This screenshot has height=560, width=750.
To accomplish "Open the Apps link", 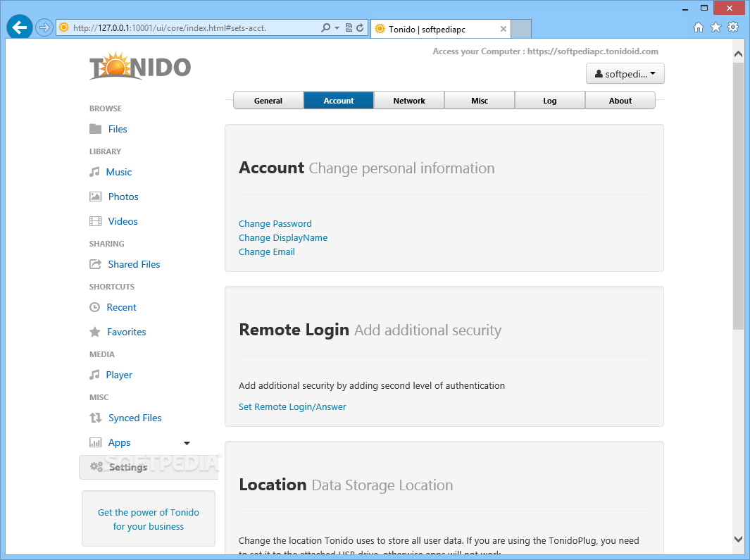I will coord(119,443).
